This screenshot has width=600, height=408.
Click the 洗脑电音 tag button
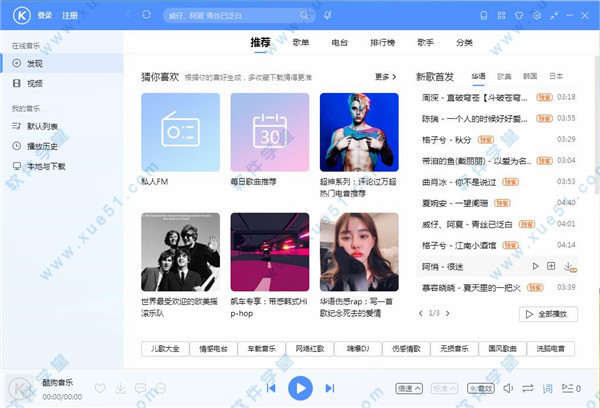(551, 349)
